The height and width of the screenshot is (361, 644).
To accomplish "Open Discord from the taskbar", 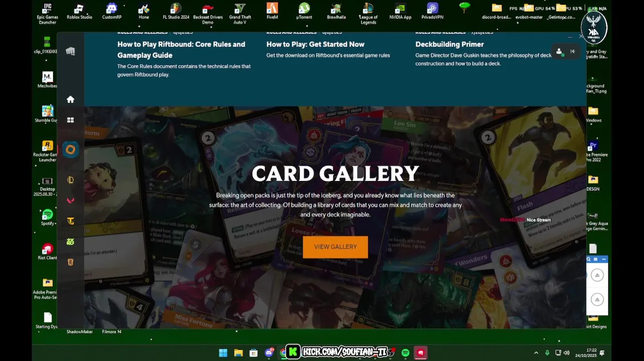I will [x=269, y=353].
